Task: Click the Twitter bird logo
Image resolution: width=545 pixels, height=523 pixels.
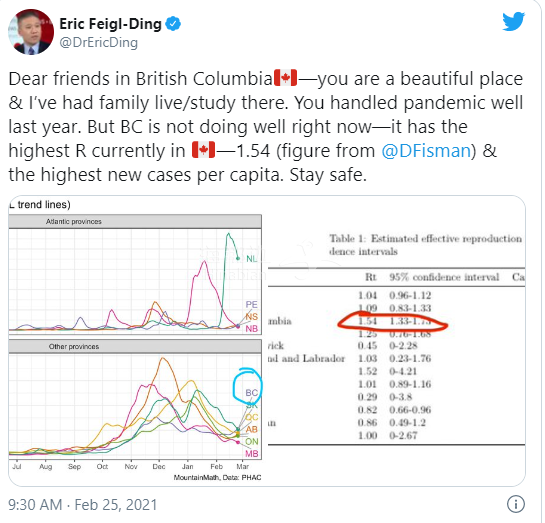Action: pyautogui.click(x=513, y=22)
